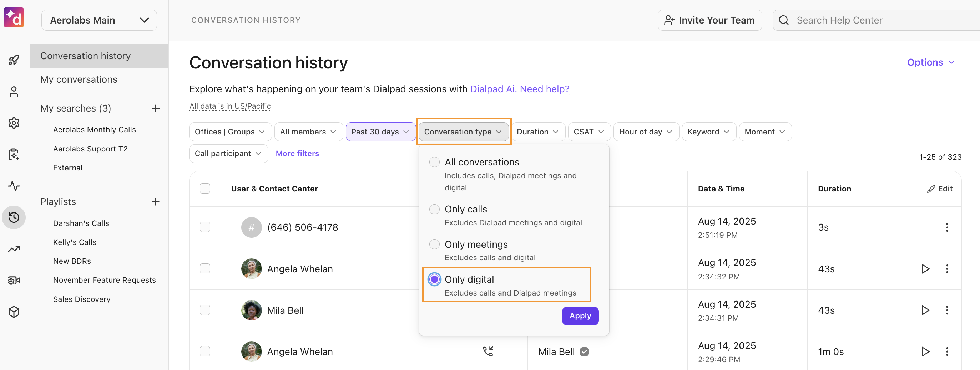
Task: Open the Dialpad Ai link
Action: click(494, 89)
